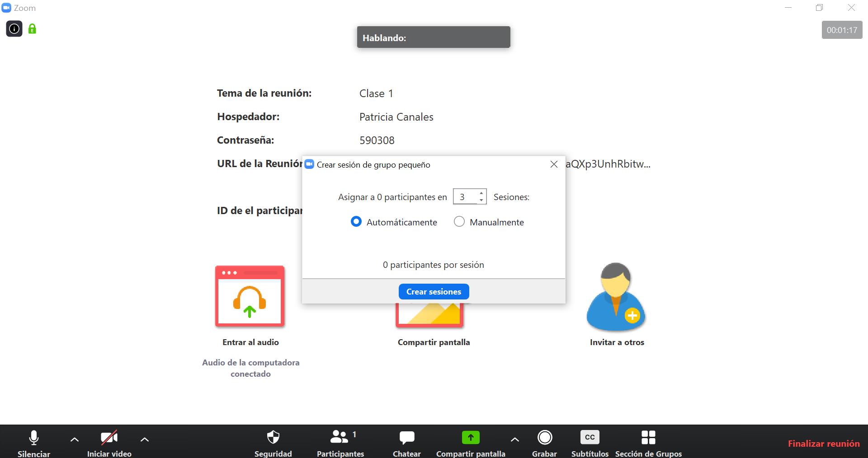The image size is (868, 458).
Task: Click the Compartir pantalla picture icon
Action: pyautogui.click(x=430, y=315)
